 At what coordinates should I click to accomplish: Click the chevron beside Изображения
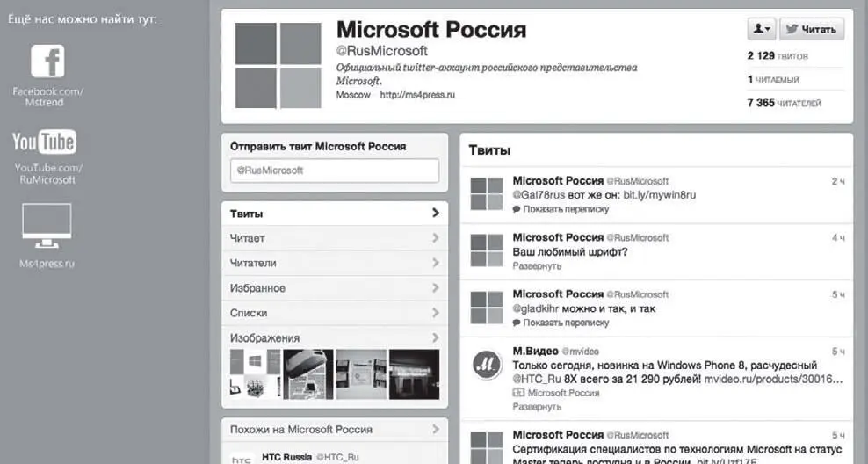[x=436, y=337]
